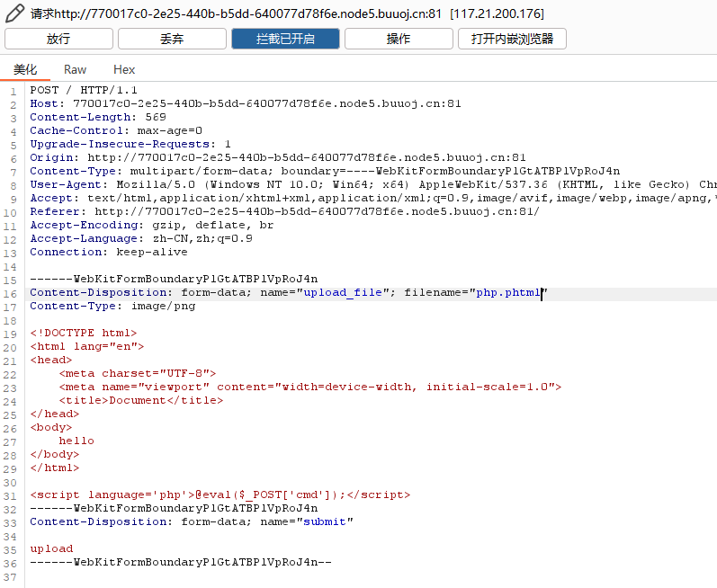
Task: Click the pencil edit icon beside the request URL
Action: click(14, 13)
